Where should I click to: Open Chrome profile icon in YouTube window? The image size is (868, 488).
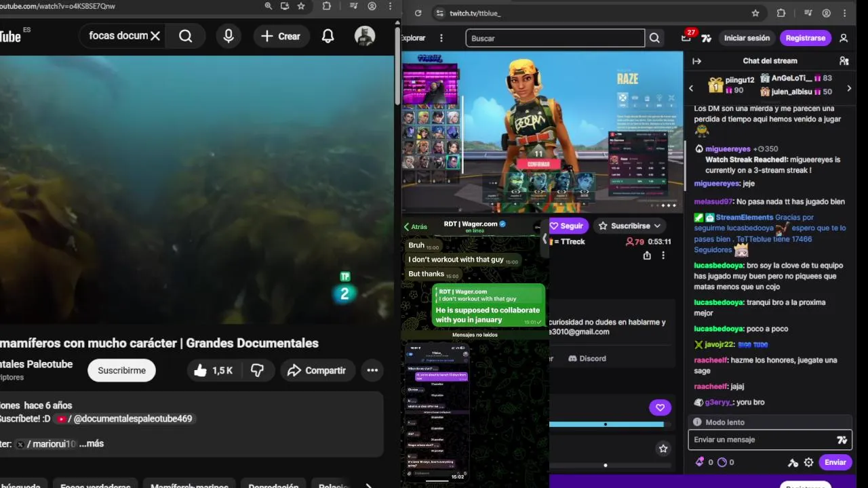point(372,6)
